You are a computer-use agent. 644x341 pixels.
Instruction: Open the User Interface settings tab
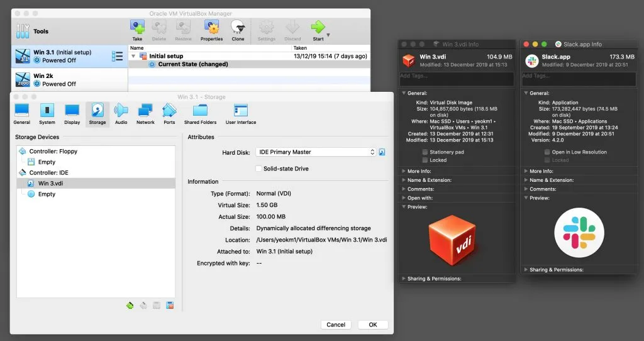(241, 115)
